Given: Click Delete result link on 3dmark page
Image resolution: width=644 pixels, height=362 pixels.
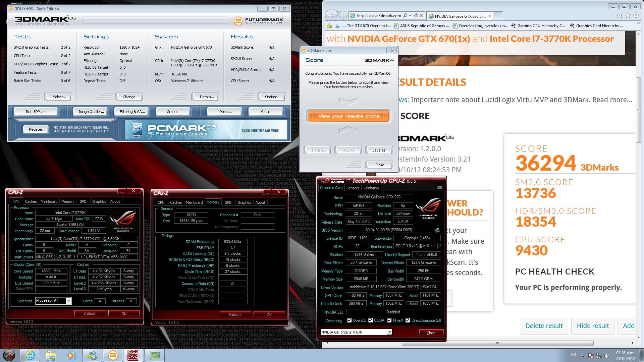Looking at the screenshot, I should click(x=544, y=326).
